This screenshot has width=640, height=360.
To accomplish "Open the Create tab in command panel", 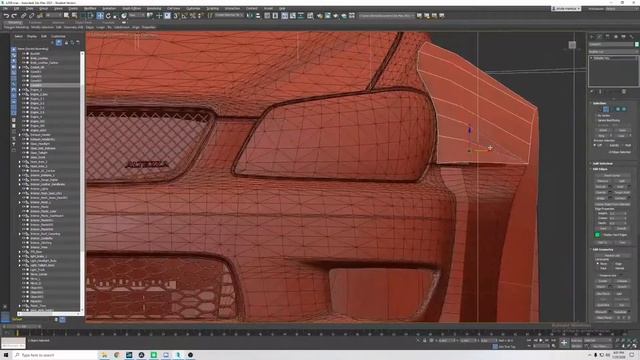I will coord(592,37).
